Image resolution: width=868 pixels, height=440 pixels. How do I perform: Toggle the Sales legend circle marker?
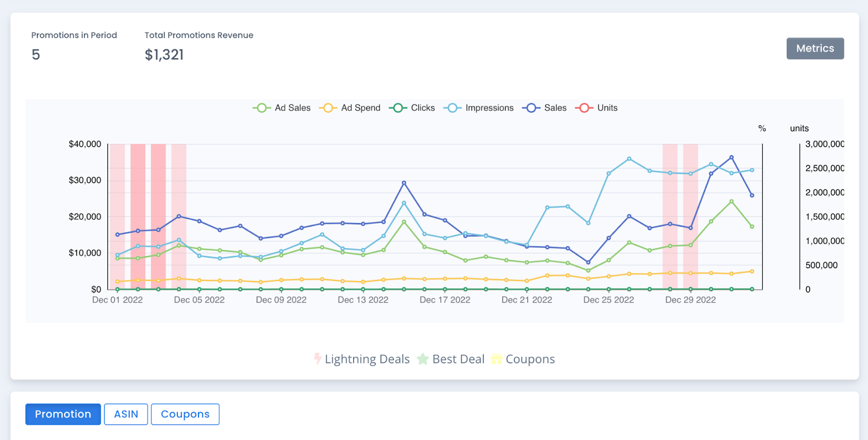tap(531, 108)
